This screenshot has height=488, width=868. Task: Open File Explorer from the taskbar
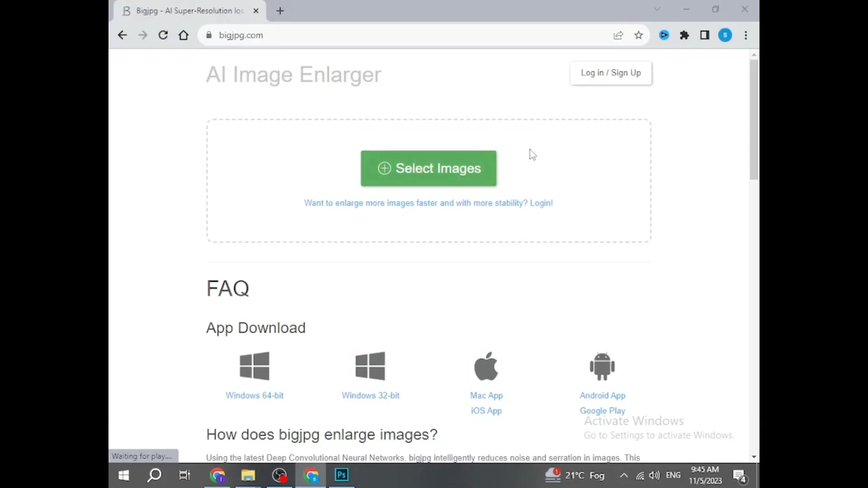[248, 475]
